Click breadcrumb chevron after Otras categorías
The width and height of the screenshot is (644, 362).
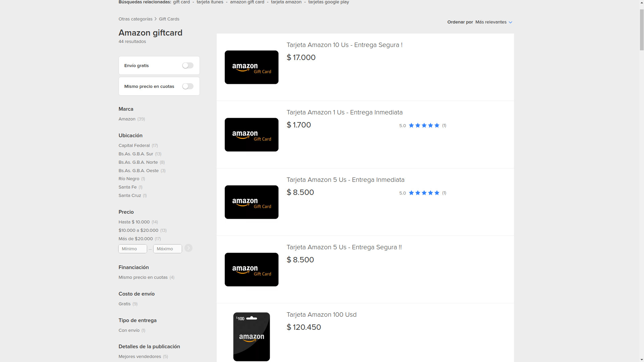pos(156,19)
